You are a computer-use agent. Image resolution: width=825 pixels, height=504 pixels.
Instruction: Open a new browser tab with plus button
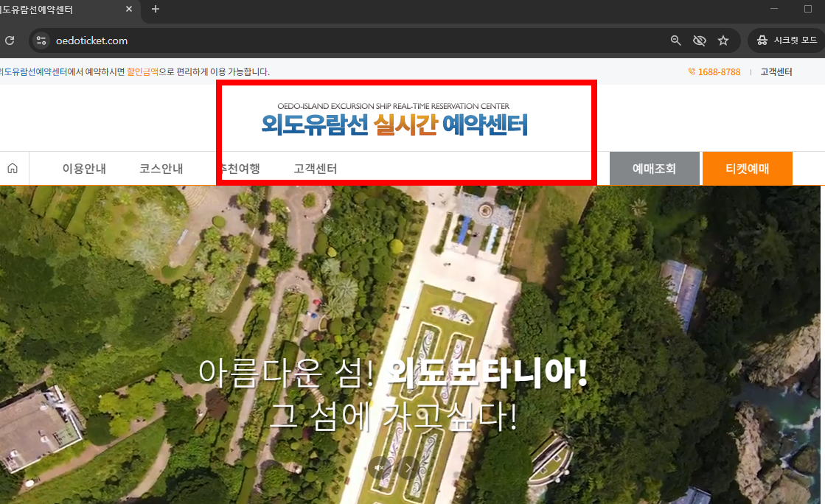click(x=154, y=10)
